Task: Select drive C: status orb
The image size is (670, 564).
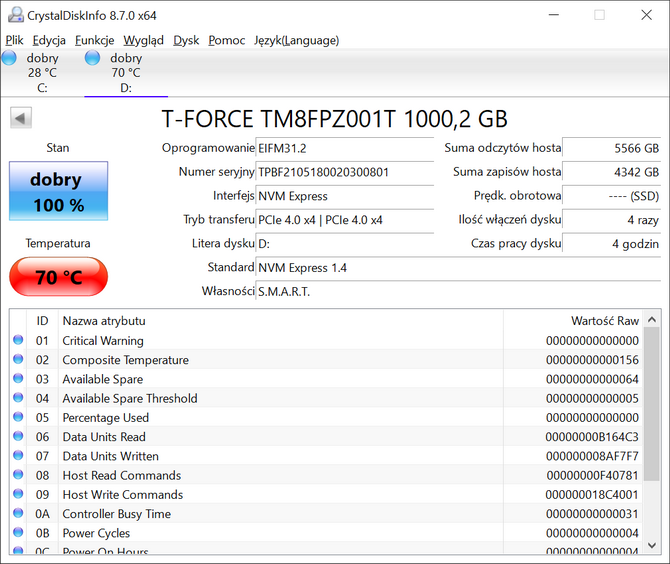Action: click(x=10, y=58)
